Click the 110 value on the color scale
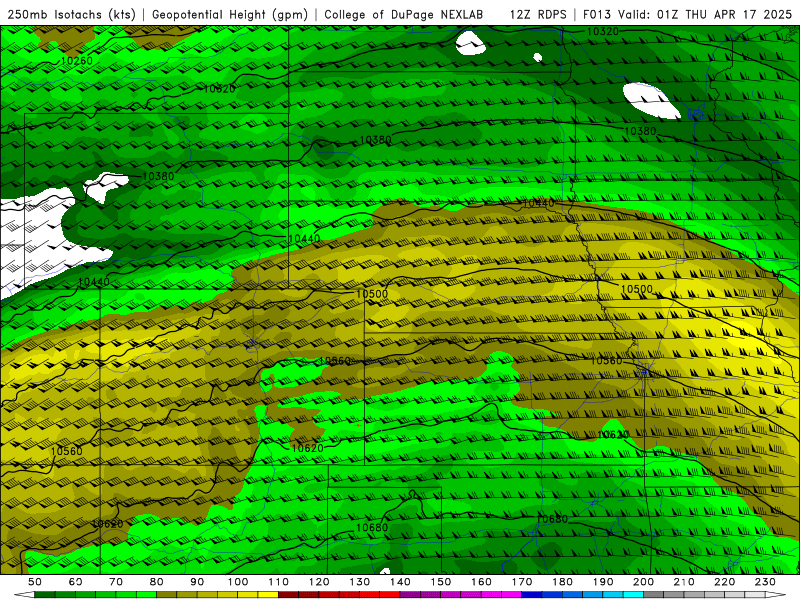Viewport: 800px width, 600px height. (279, 582)
